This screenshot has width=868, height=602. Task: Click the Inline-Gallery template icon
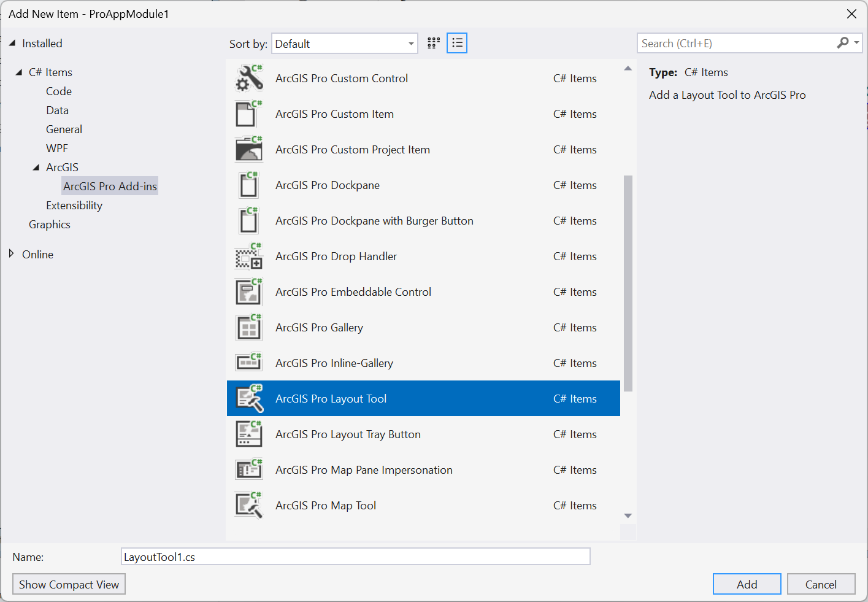(x=249, y=363)
